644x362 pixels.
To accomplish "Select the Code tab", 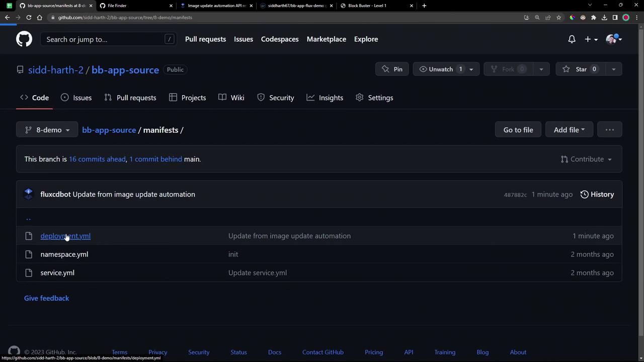I will coord(34,98).
